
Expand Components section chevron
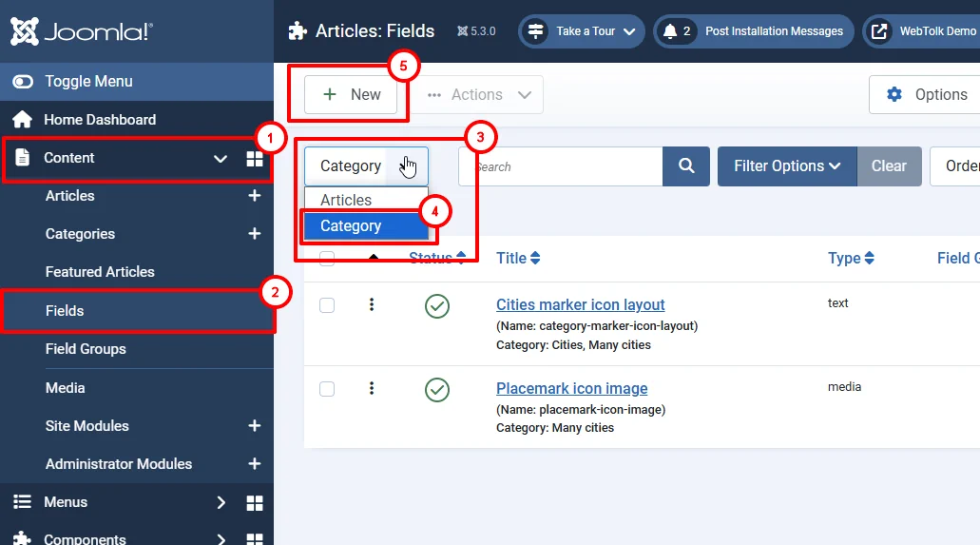(x=221, y=539)
